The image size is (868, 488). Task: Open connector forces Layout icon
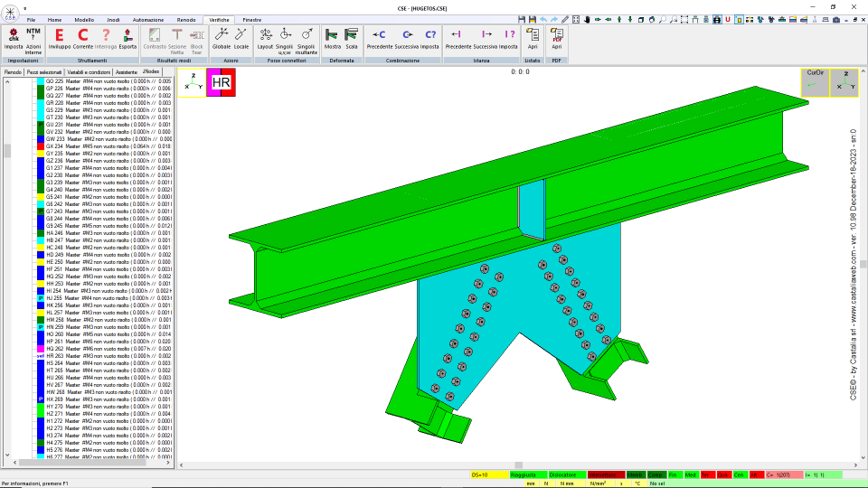coord(265,39)
